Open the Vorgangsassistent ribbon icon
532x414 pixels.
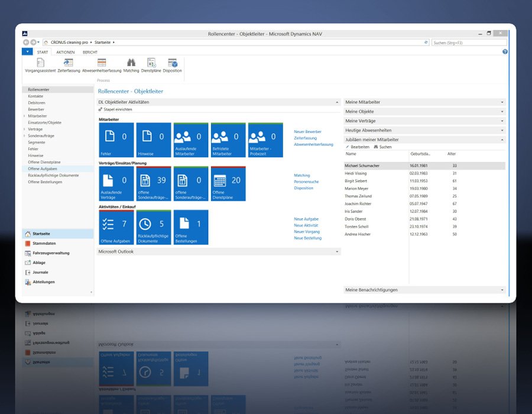click(x=40, y=63)
